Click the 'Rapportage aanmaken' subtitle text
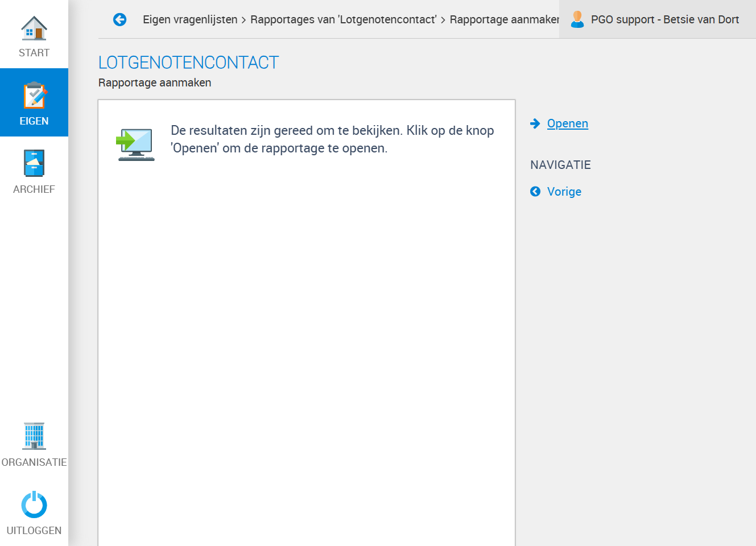Screen dimensions: 756x546 pyautogui.click(x=155, y=82)
